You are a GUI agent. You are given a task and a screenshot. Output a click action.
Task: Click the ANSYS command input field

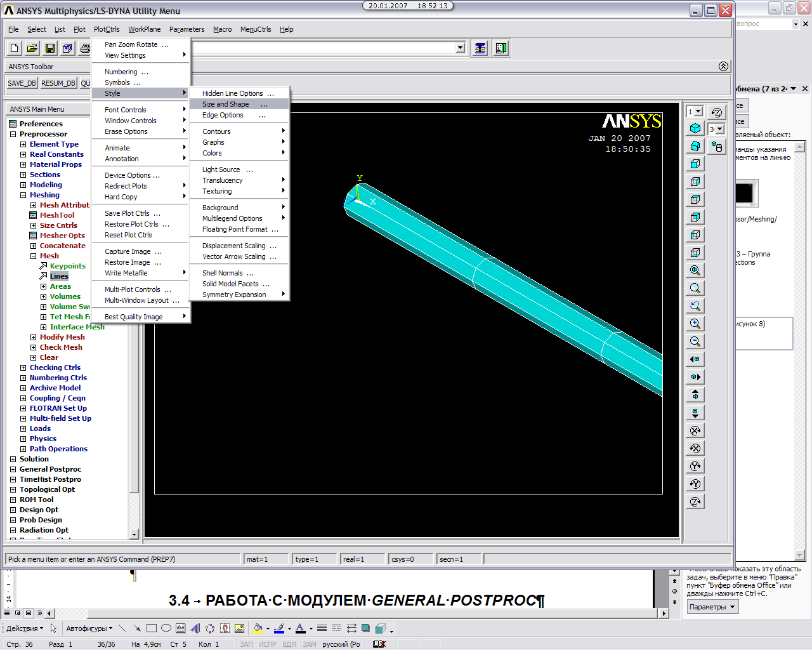pyautogui.click(x=324, y=48)
